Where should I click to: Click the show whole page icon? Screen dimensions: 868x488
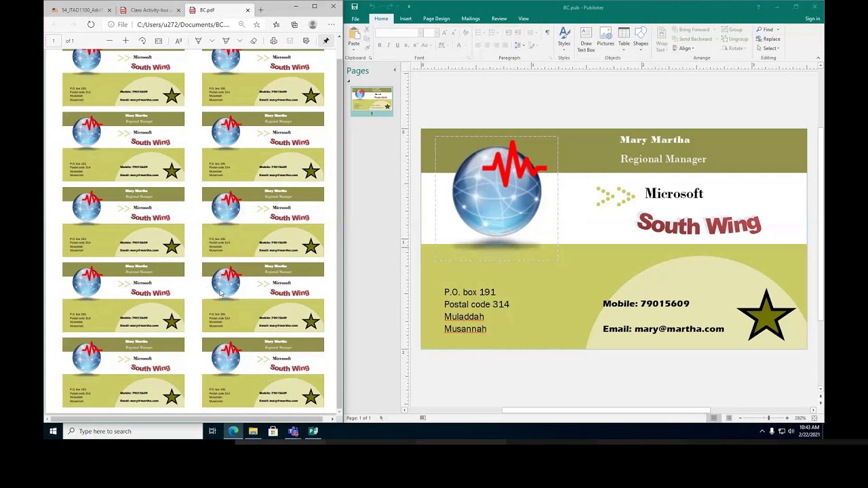coord(814,418)
